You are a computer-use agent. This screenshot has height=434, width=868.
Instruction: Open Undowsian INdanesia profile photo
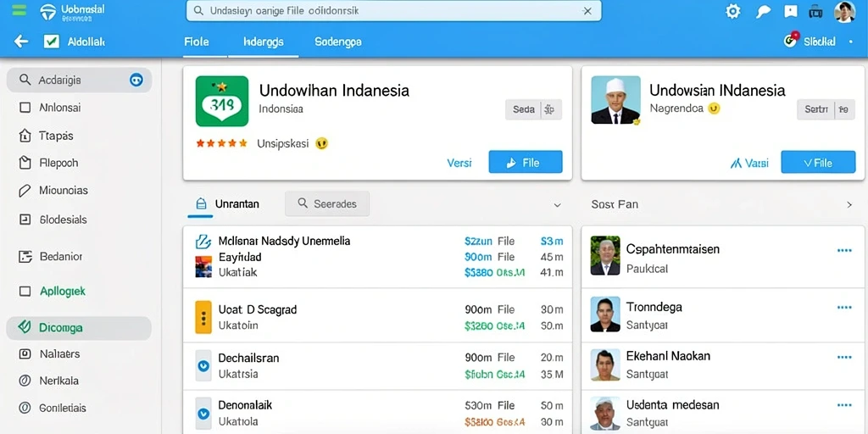615,100
